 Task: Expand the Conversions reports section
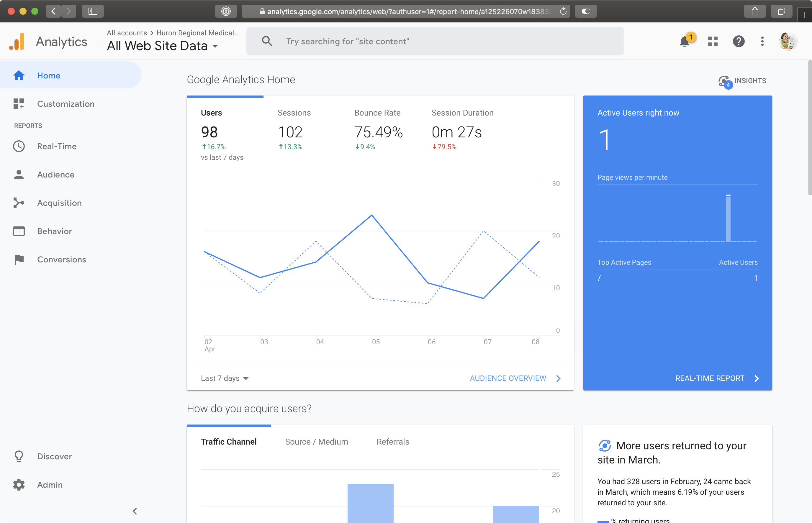coord(62,259)
